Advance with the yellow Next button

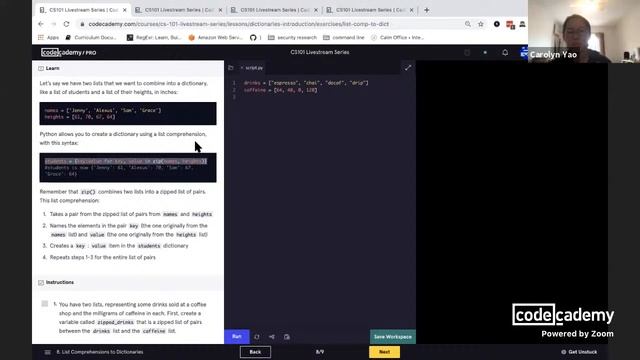tap(384, 352)
